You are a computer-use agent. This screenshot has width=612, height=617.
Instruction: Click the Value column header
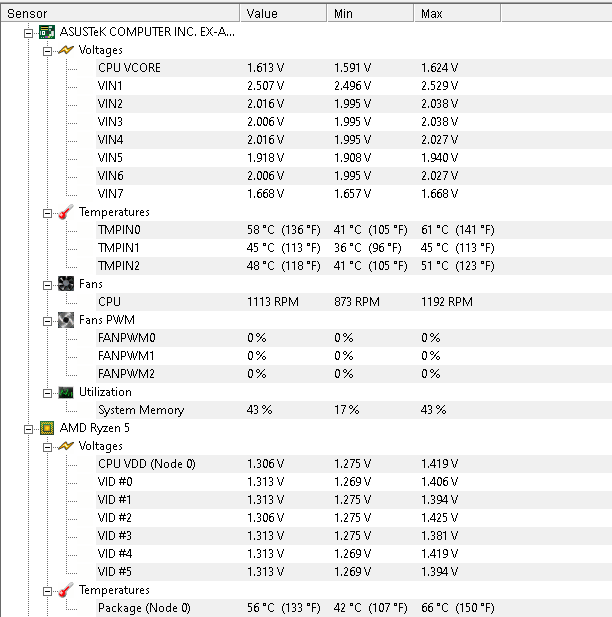pyautogui.click(x=283, y=13)
